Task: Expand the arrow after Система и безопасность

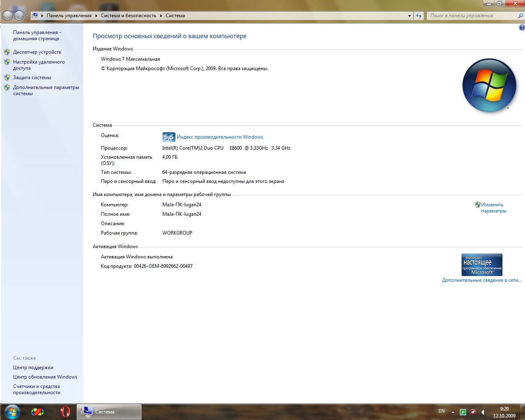Action: point(161,16)
